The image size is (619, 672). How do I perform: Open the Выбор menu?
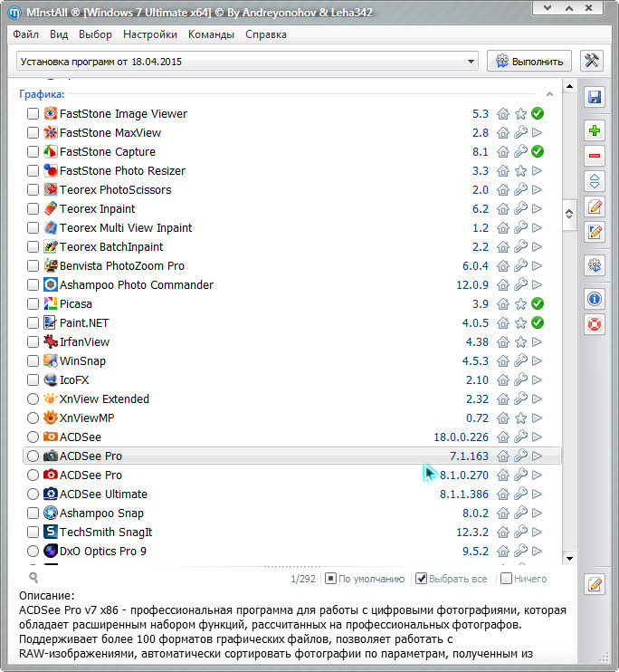coord(95,34)
